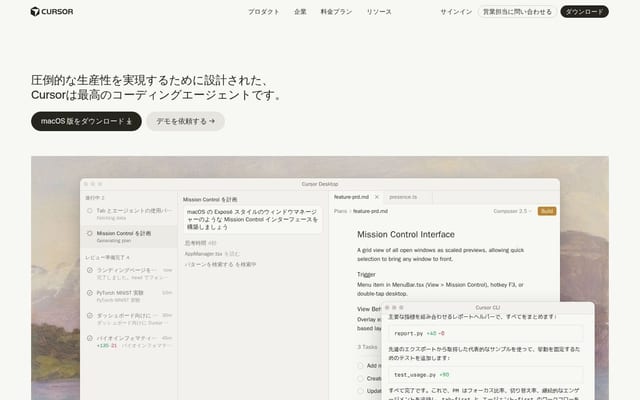Go to 料金プラン page
This screenshot has height=400, width=640.
tap(336, 12)
